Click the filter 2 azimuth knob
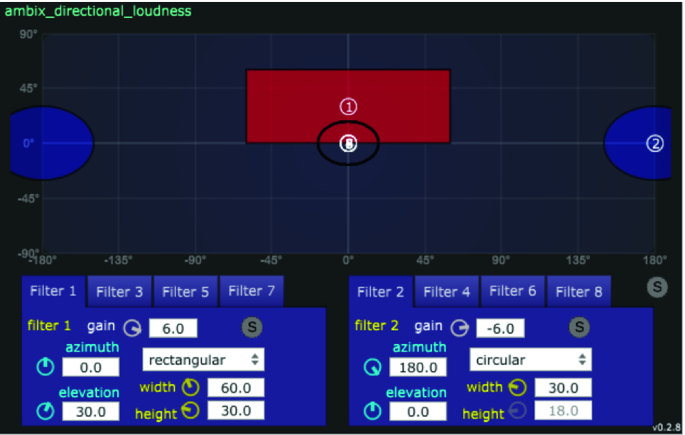This screenshot has width=685, height=435. tap(372, 368)
